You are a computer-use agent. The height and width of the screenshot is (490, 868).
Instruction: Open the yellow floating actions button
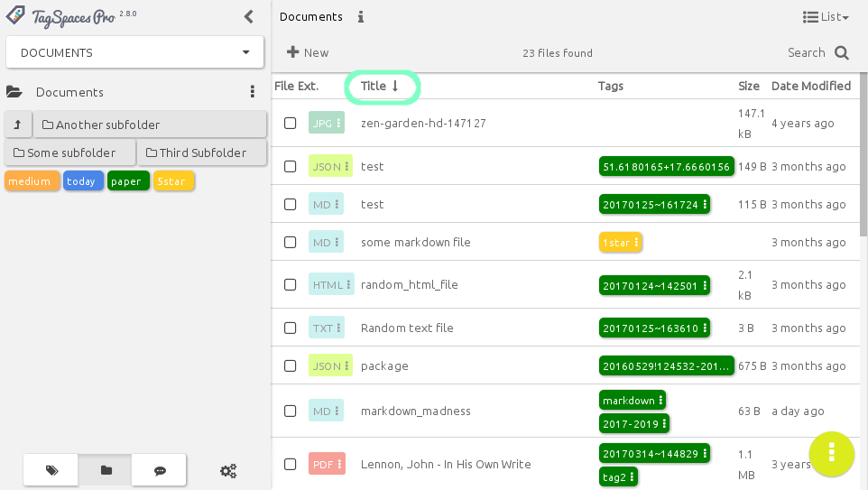tap(832, 454)
